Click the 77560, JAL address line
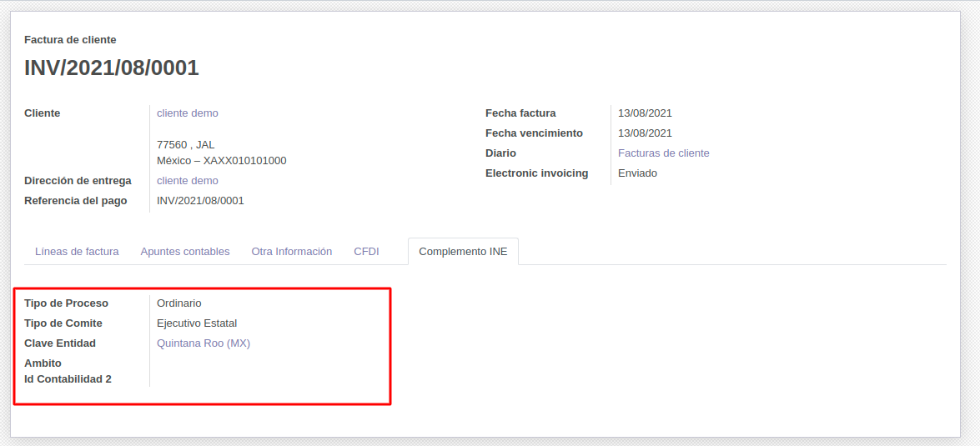Image resolution: width=980 pixels, height=446 pixels. pos(186,145)
